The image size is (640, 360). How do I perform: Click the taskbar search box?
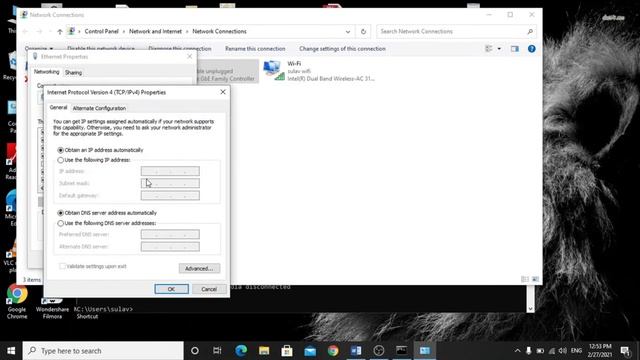point(103,351)
